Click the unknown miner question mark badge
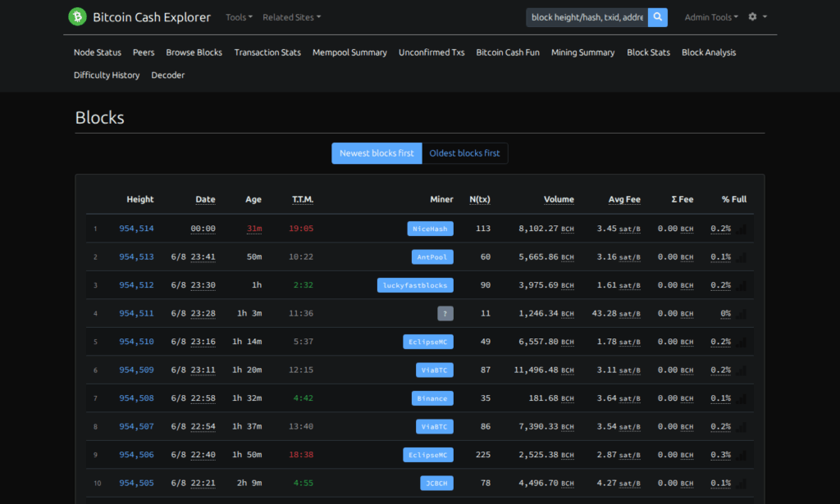This screenshot has height=504, width=840. [445, 314]
